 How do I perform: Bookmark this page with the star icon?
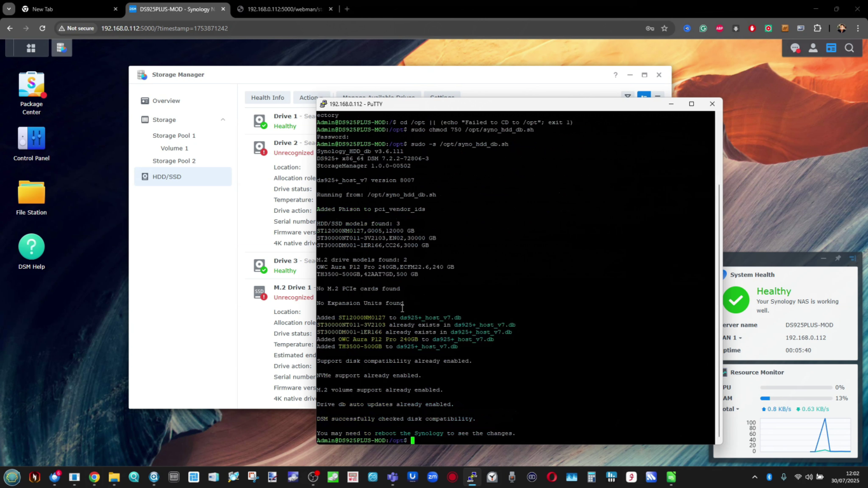[665, 28]
